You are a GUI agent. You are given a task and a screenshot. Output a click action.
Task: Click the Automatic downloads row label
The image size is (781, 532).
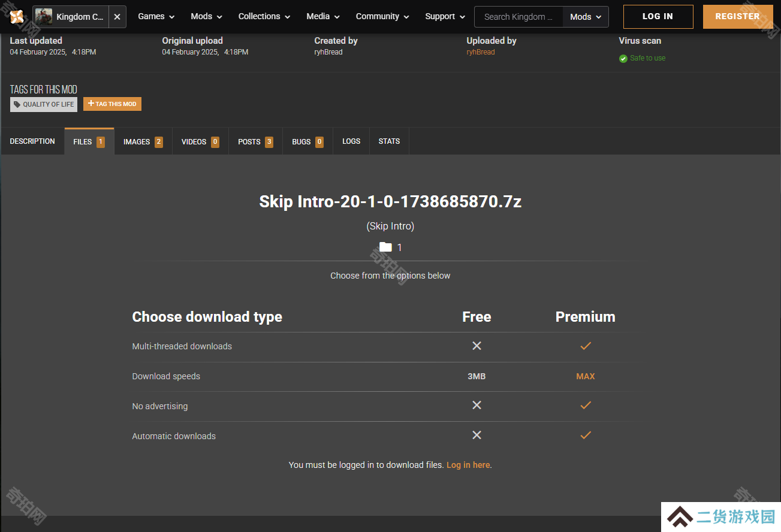(x=174, y=436)
